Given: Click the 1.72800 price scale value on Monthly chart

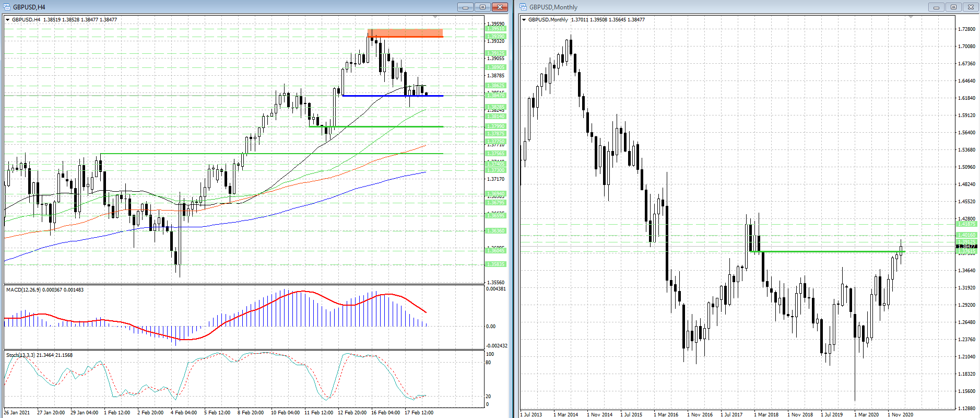Looking at the screenshot, I should [967, 29].
